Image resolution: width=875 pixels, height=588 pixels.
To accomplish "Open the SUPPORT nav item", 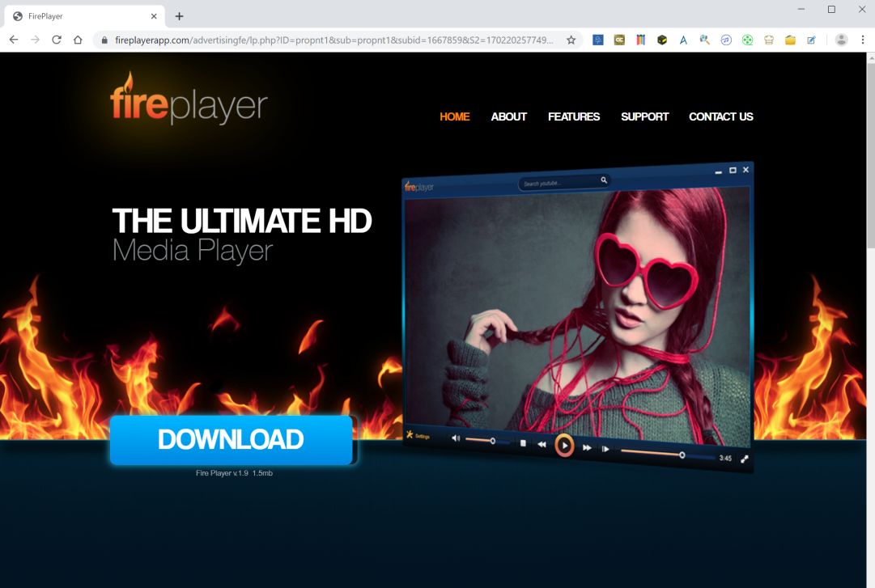I will pyautogui.click(x=644, y=116).
